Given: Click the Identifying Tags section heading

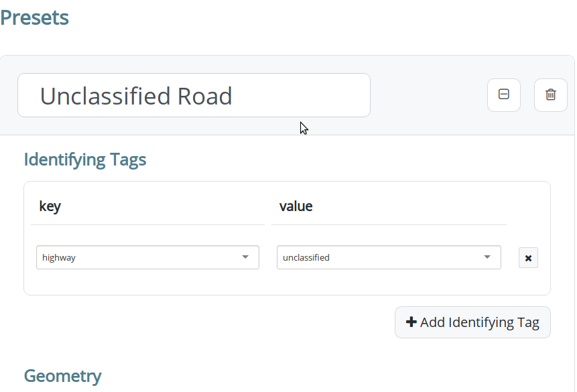Looking at the screenshot, I should click(x=85, y=159).
